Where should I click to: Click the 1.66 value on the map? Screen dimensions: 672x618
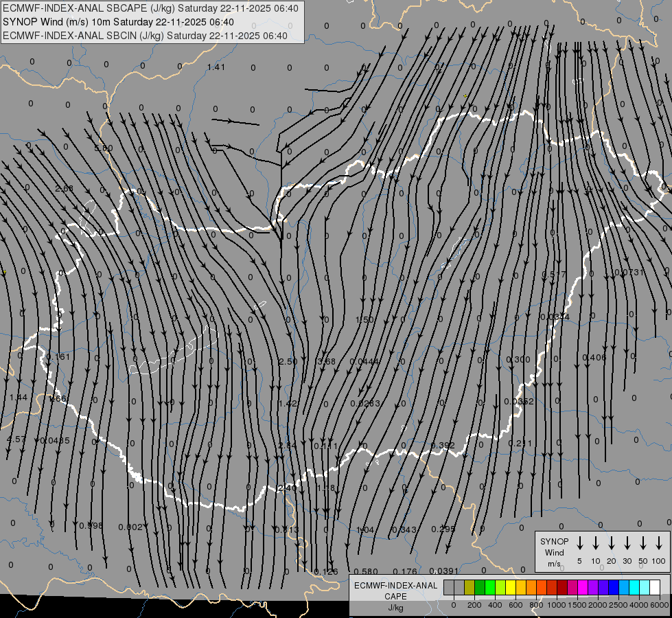pos(58,398)
